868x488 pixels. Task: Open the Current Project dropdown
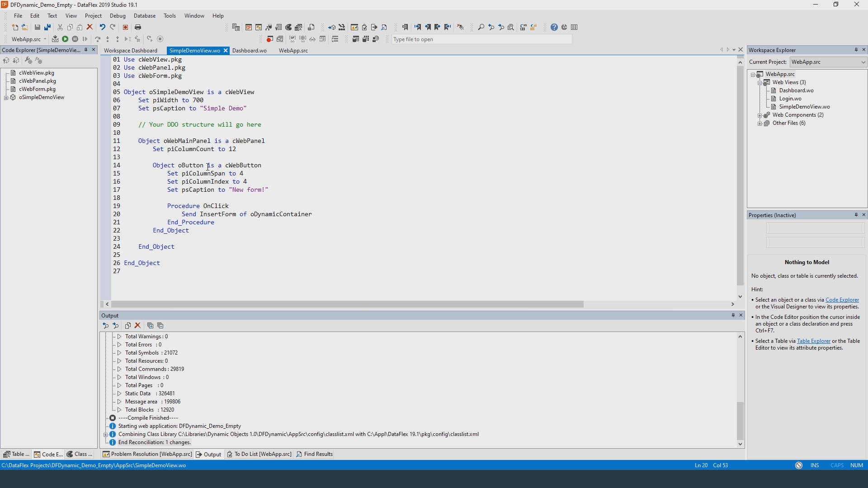863,62
